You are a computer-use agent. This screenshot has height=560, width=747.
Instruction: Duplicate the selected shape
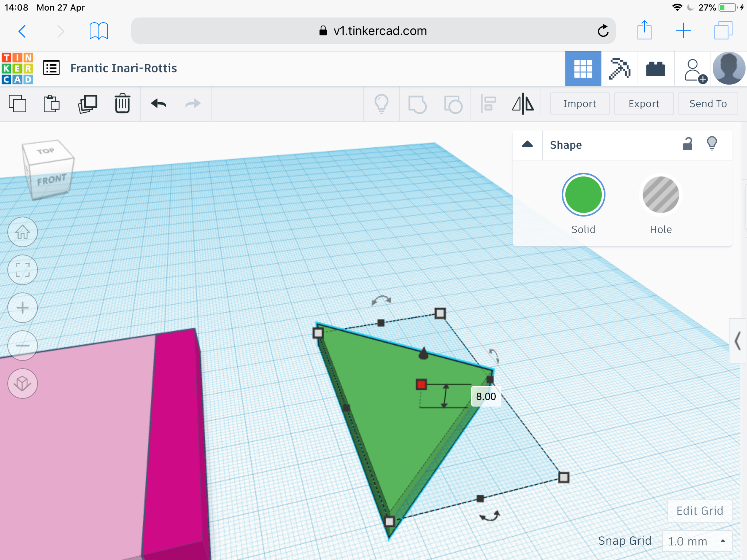88,104
